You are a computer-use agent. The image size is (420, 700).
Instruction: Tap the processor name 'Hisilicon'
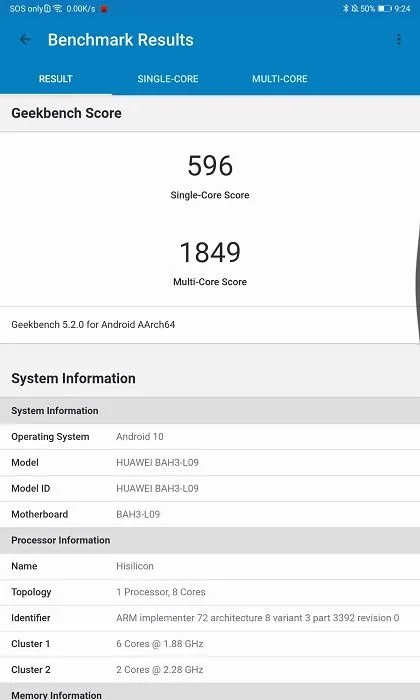pos(135,566)
